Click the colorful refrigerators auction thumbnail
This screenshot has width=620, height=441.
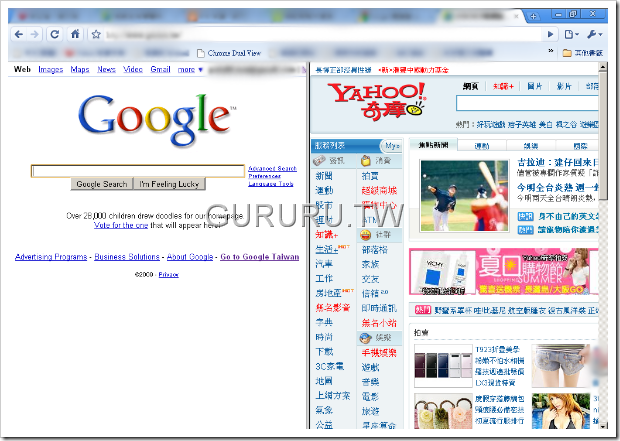tap(443, 366)
